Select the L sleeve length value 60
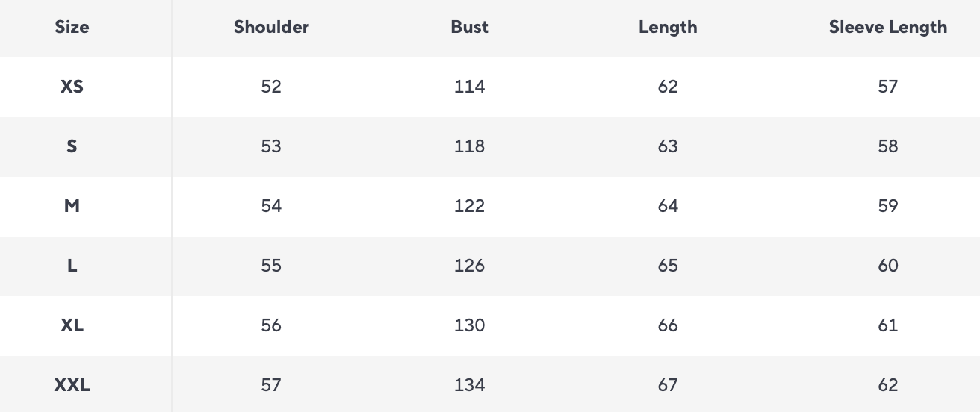 (887, 266)
